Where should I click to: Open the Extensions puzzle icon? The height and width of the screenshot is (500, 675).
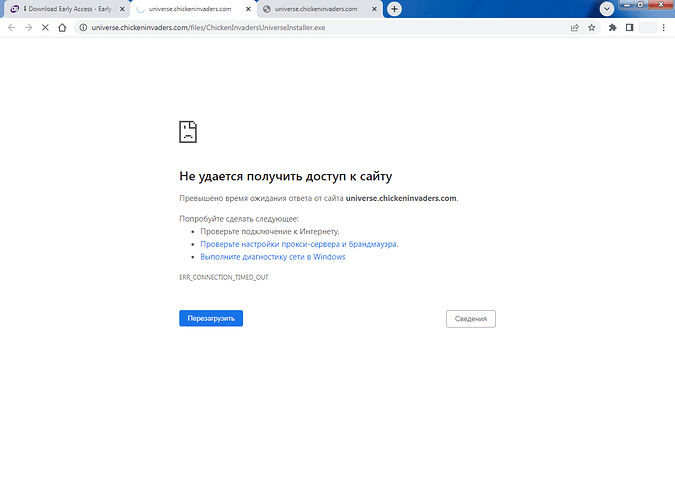click(612, 27)
